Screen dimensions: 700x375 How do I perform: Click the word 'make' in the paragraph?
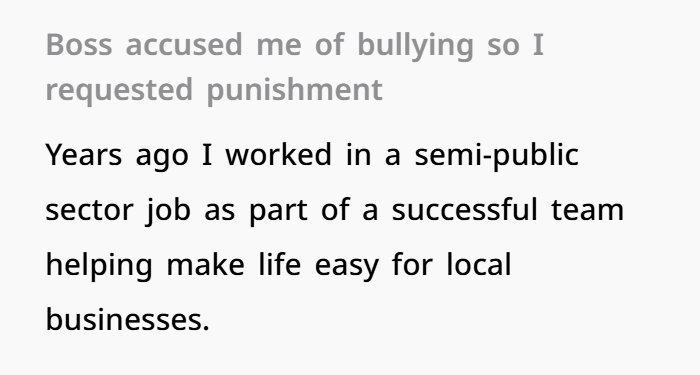tap(205, 264)
